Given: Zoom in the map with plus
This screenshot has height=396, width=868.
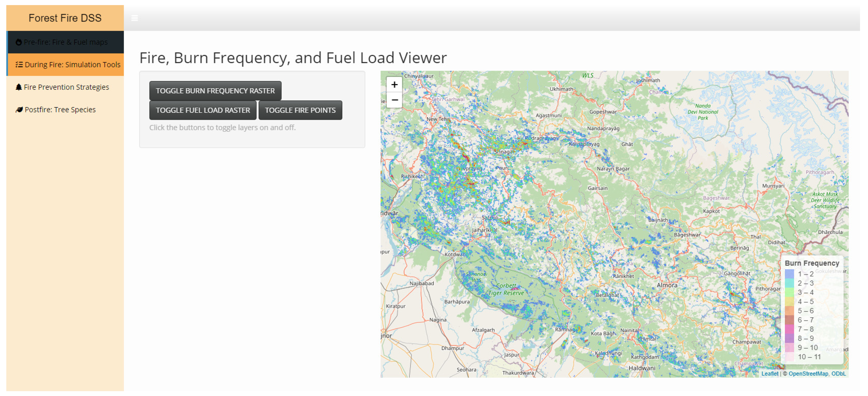Looking at the screenshot, I should coord(394,85).
